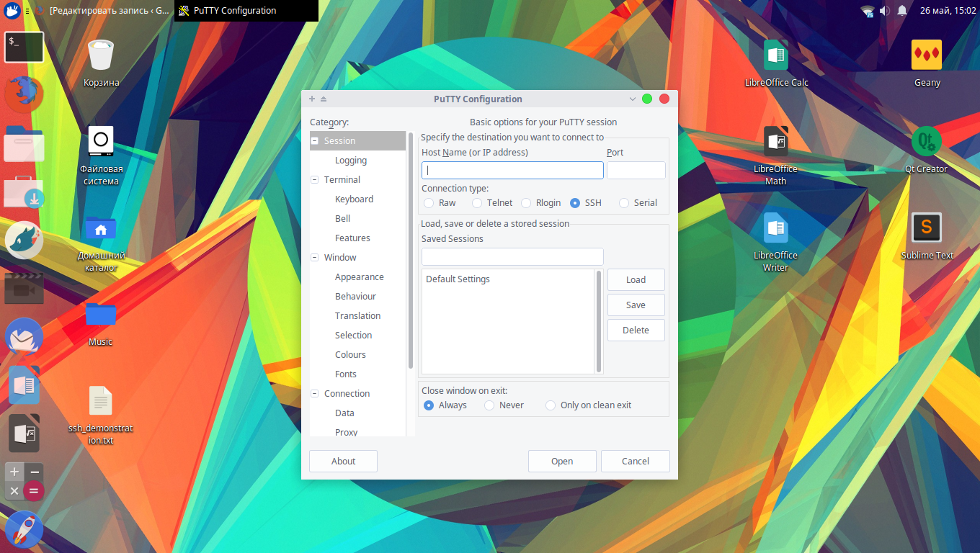Open the Bell category

coord(342,219)
